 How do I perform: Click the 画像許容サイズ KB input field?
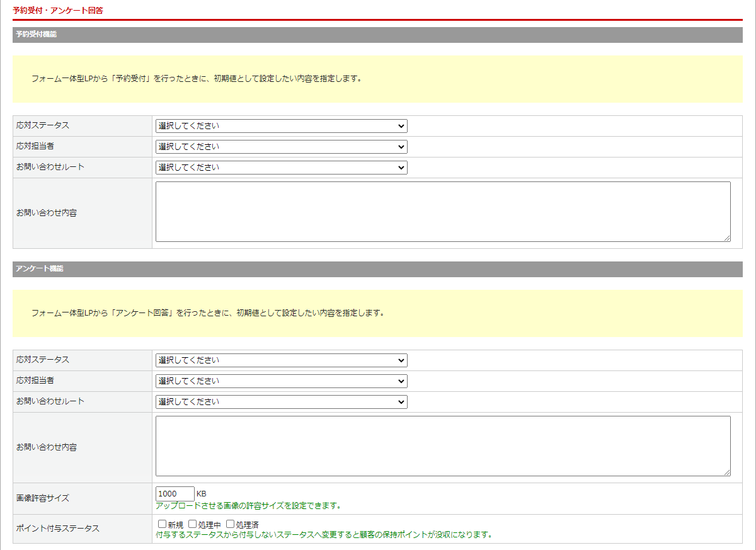(175, 494)
